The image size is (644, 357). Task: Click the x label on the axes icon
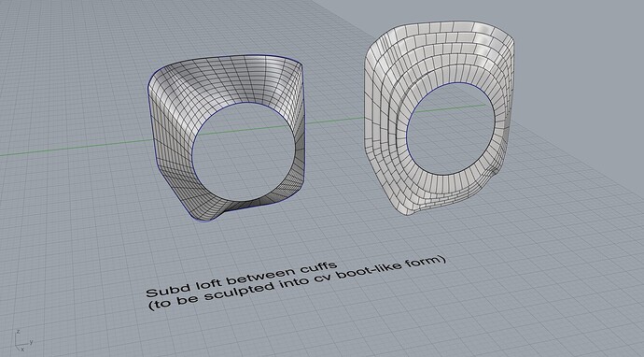22,349
